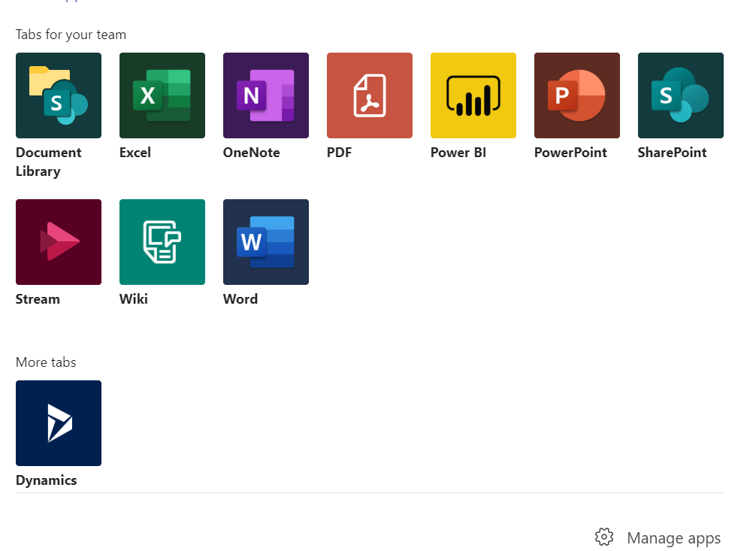Click the 'Tabs for your team' heading
The height and width of the screenshot is (551, 756).
(71, 35)
